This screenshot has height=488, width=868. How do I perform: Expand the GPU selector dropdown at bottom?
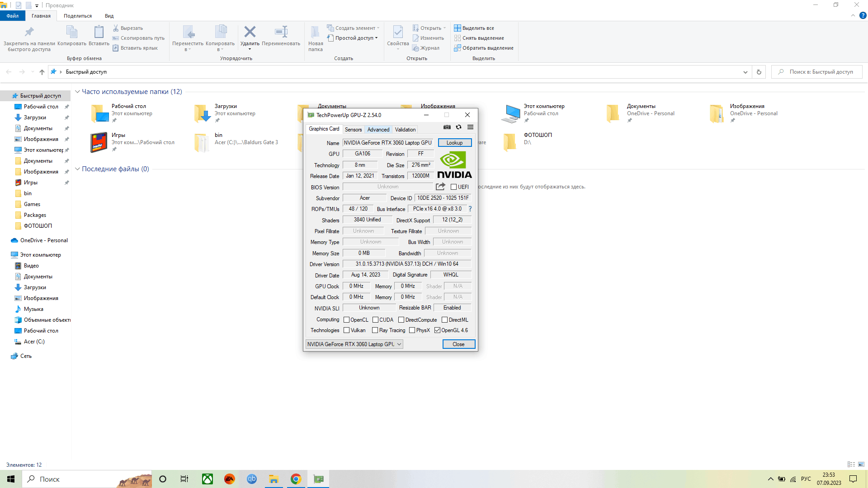coord(398,344)
